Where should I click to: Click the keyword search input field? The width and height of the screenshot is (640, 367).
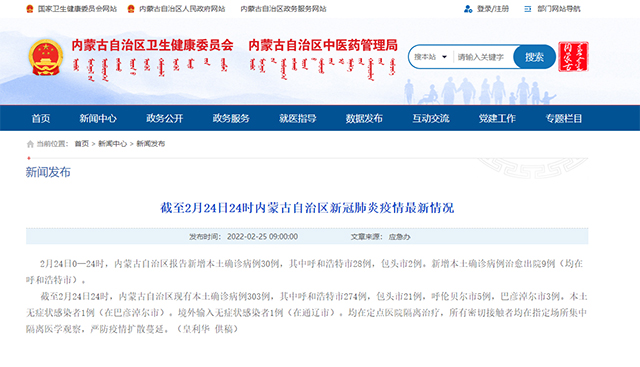(x=483, y=57)
